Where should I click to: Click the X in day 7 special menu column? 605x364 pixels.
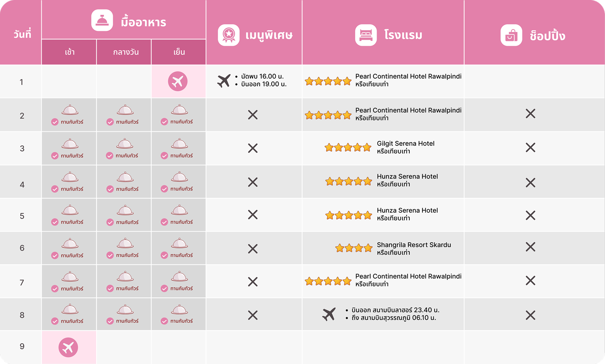coord(253,282)
